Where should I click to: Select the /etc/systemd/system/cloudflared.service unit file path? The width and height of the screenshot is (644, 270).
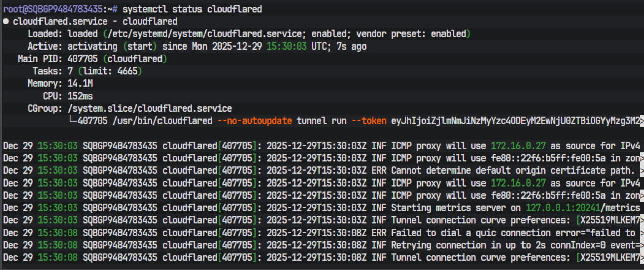204,34
